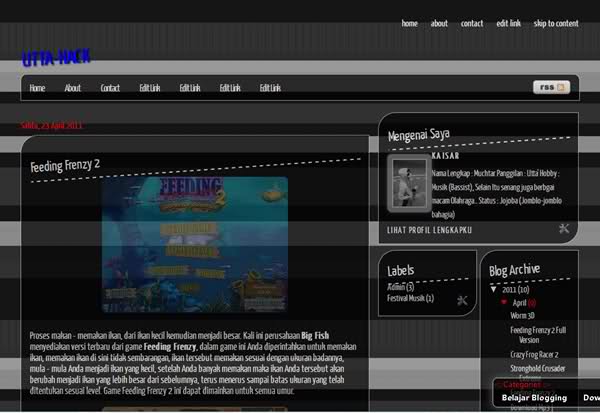Select capitalized 'About' in main navigation bar

coord(73,88)
